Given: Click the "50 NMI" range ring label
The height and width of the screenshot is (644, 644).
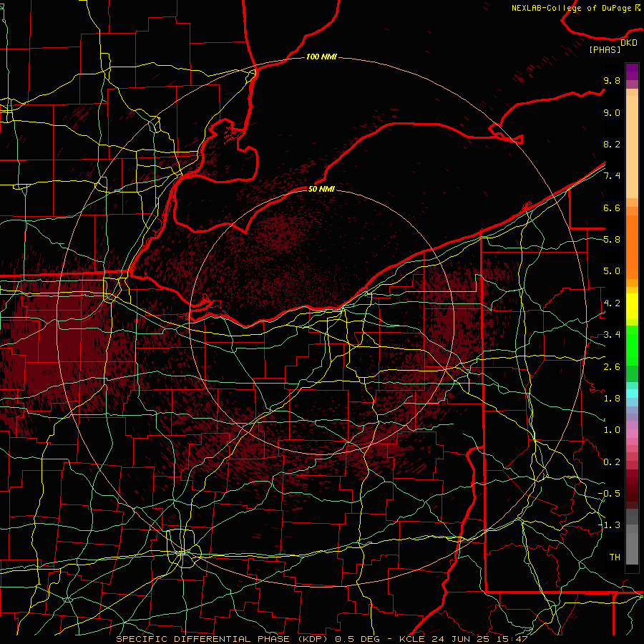Looking at the screenshot, I should pos(321,189).
